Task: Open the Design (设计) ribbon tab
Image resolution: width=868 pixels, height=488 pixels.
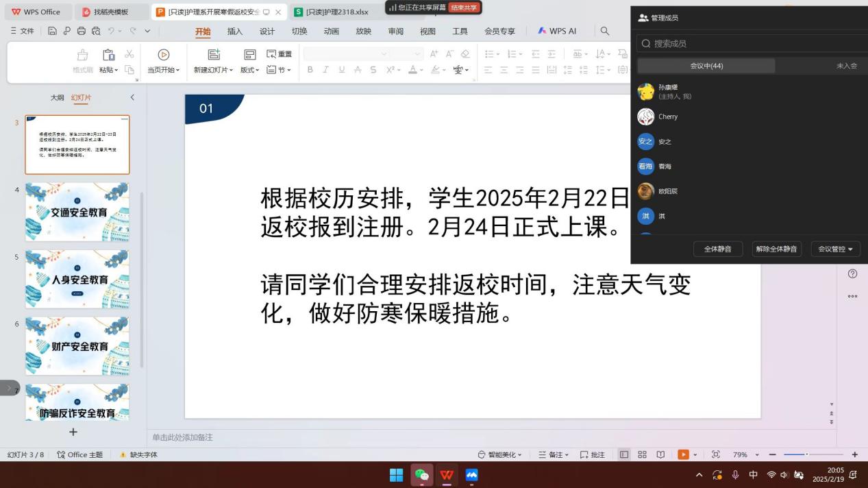Action: click(267, 31)
